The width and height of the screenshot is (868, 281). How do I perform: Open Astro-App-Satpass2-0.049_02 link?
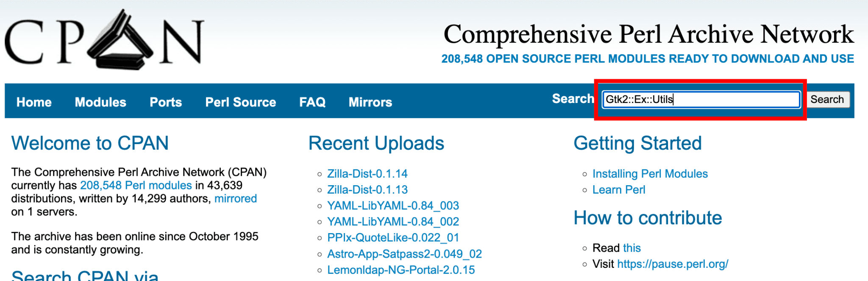click(x=404, y=254)
